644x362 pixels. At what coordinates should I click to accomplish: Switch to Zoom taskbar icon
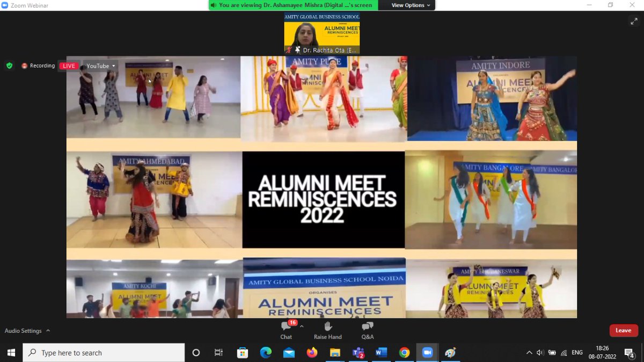427,352
